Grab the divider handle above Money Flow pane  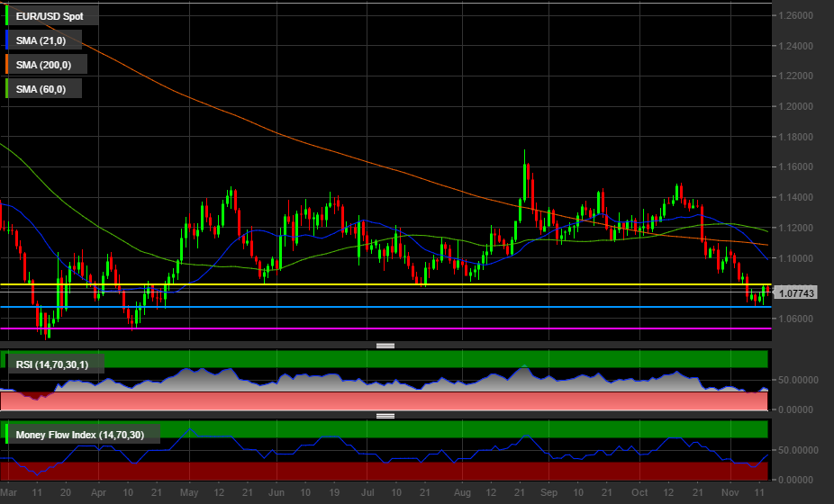click(385, 416)
